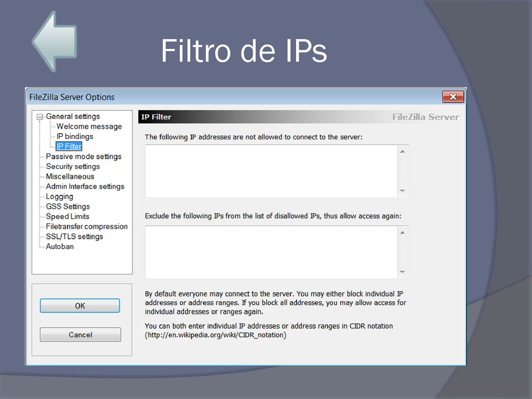
Task: Click the 'Filtro de IPs' slide title
Action: (244, 51)
